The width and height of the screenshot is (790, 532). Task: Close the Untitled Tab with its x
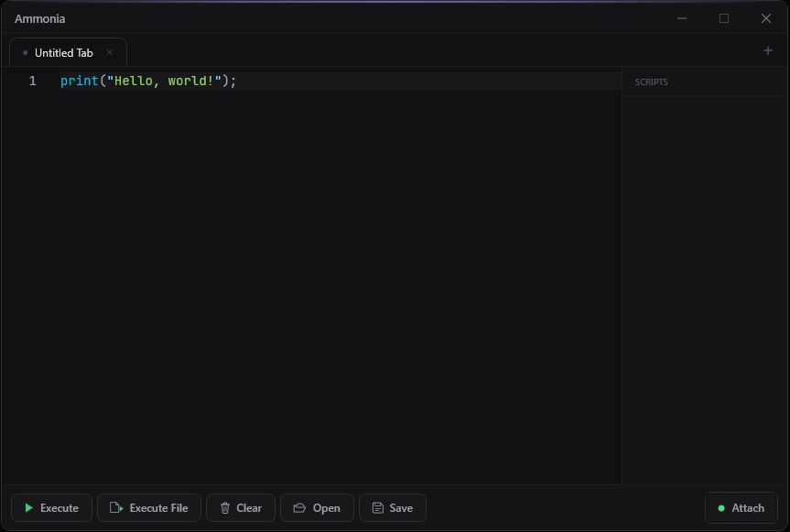[x=110, y=53]
